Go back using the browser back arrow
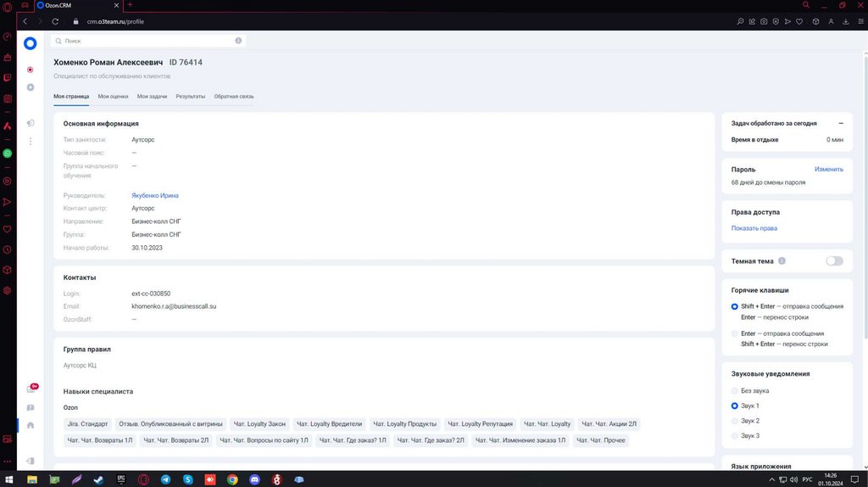 click(x=25, y=21)
